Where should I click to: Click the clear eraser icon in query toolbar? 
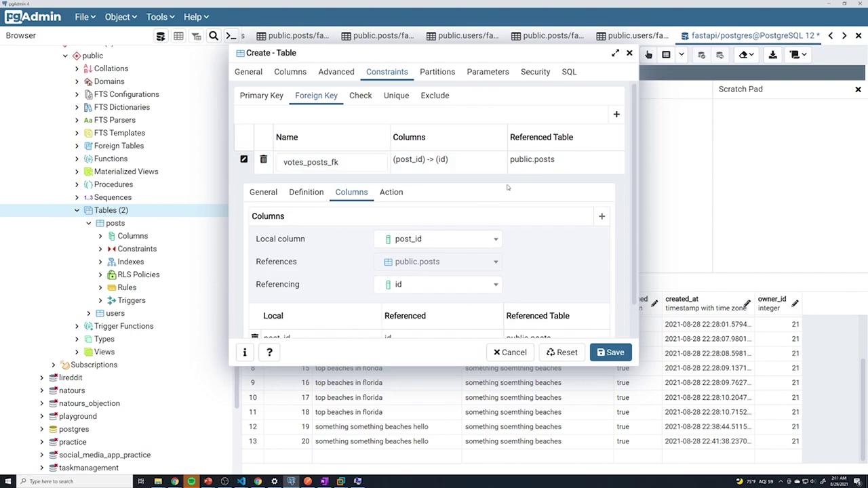pos(746,55)
